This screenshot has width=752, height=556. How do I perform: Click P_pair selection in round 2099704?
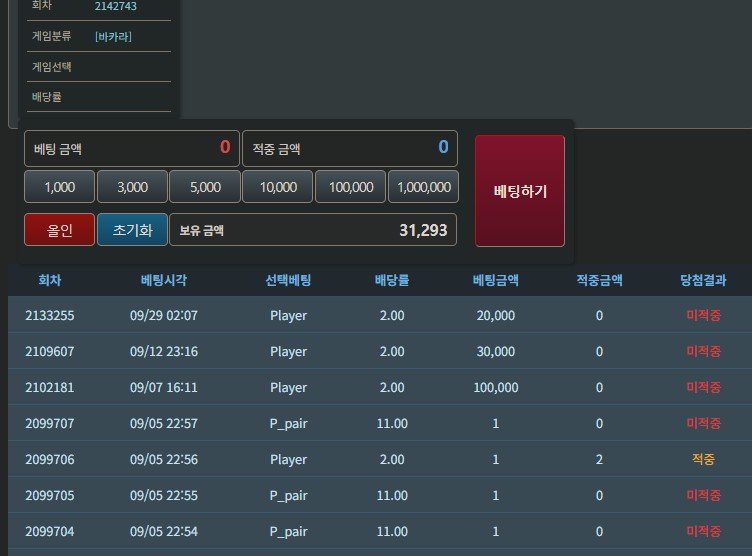tap(288, 532)
